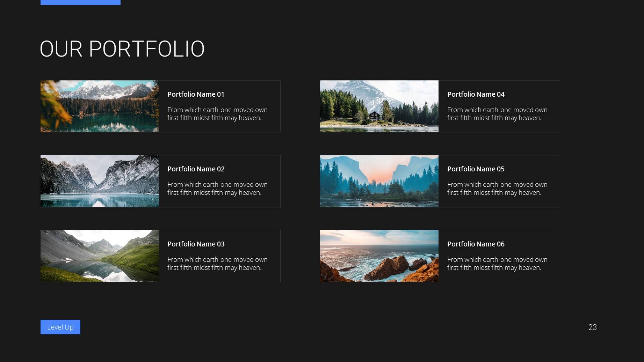Click the Portfolio Name 06 heading
Viewport: 644px width, 362px height.
click(x=476, y=244)
